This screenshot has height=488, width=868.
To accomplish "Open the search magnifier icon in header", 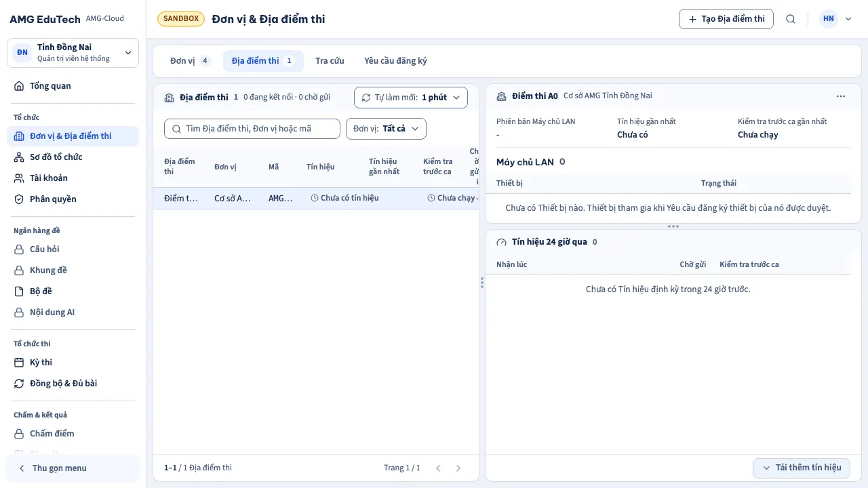I will 791,19.
